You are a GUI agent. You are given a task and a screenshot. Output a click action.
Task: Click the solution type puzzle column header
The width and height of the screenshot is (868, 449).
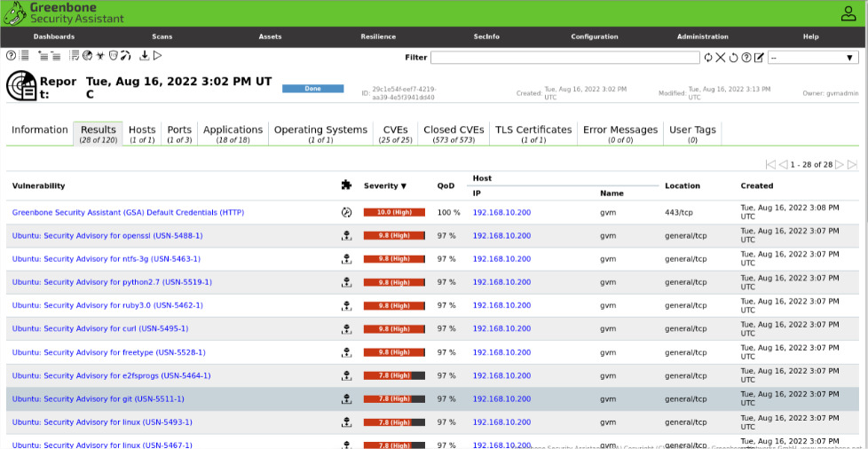pyautogui.click(x=346, y=185)
